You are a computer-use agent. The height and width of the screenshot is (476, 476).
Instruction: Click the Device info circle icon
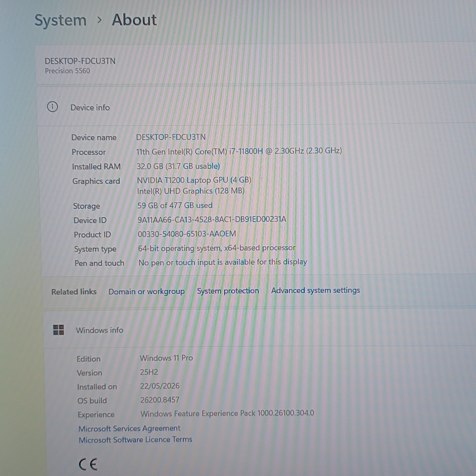52,107
